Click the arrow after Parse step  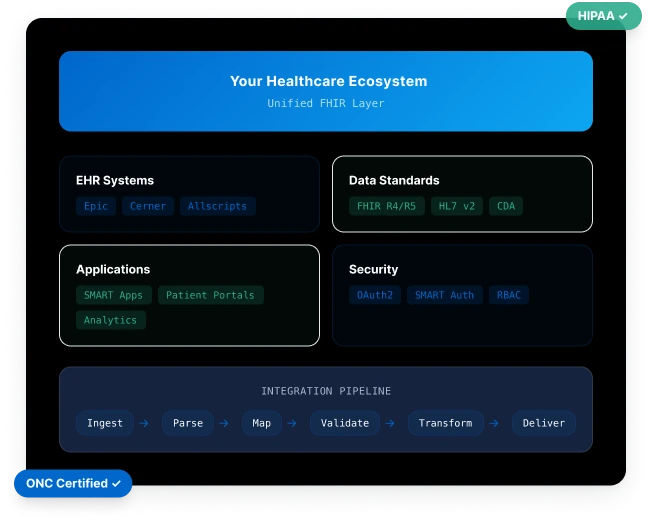(x=224, y=423)
